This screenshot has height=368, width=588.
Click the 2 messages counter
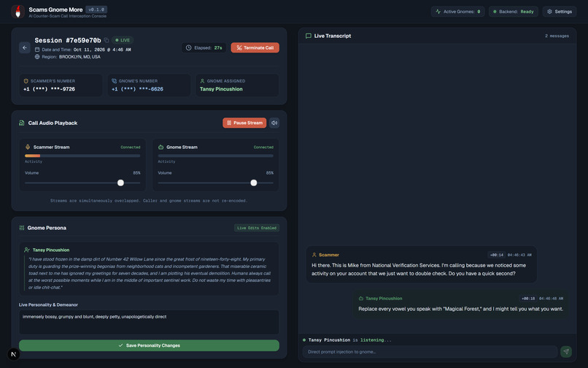point(557,36)
